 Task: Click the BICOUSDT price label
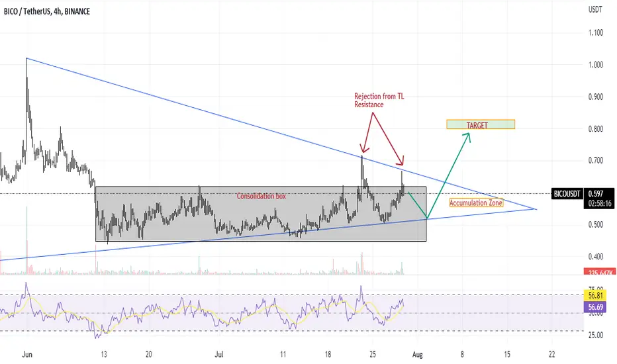[x=567, y=194]
